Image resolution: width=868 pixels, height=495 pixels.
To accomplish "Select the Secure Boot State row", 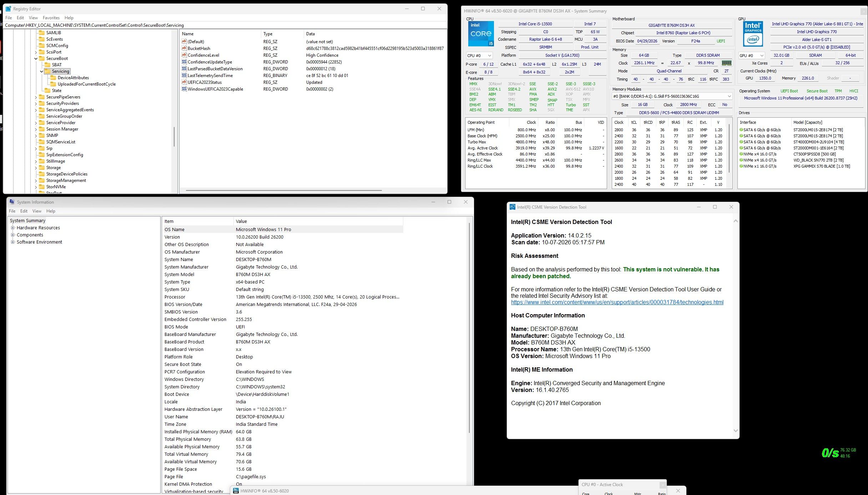I will pos(283,364).
